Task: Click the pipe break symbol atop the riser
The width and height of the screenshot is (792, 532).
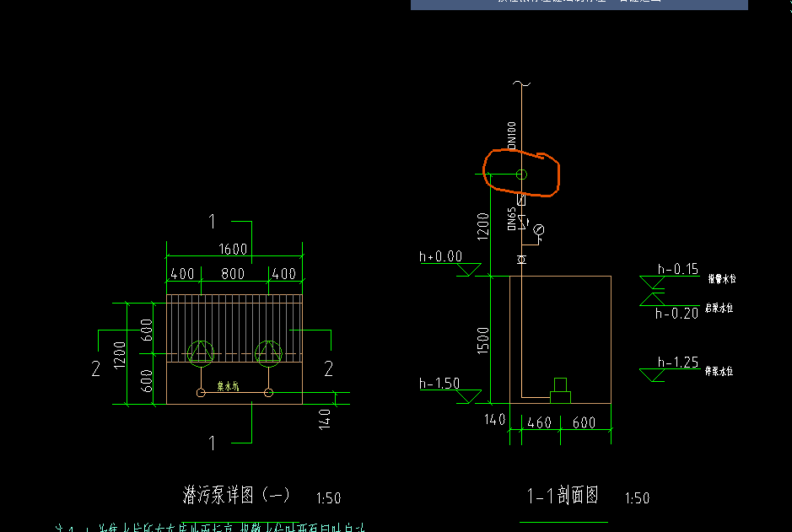Action: (521, 83)
